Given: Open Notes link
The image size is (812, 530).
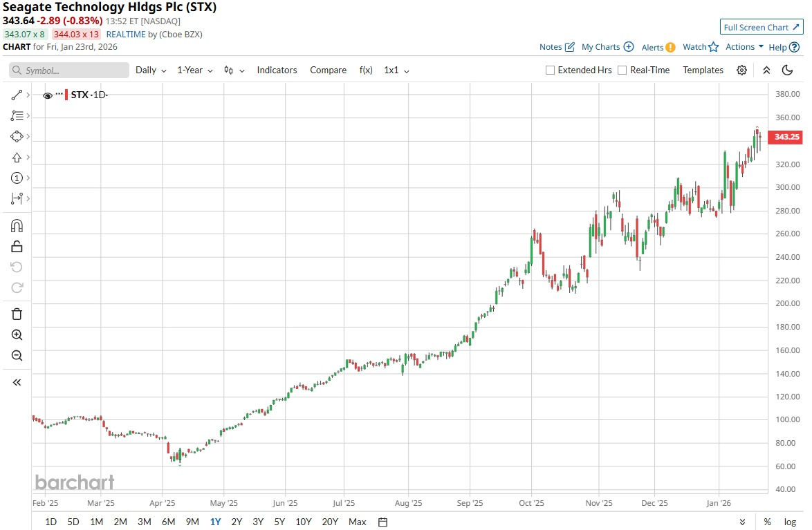Looking at the screenshot, I should click(x=557, y=47).
